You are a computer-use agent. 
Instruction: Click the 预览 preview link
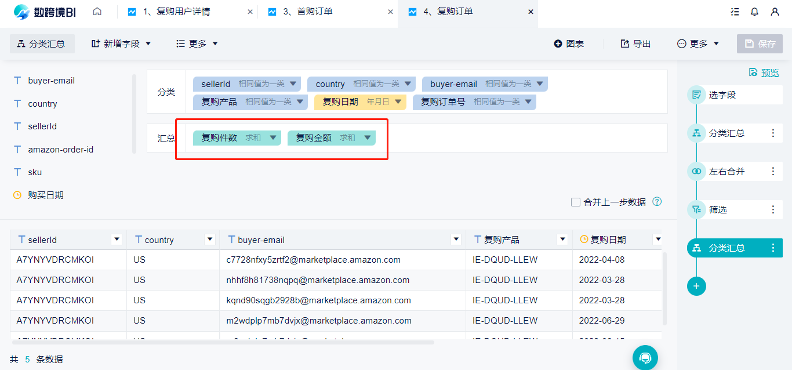coord(764,73)
